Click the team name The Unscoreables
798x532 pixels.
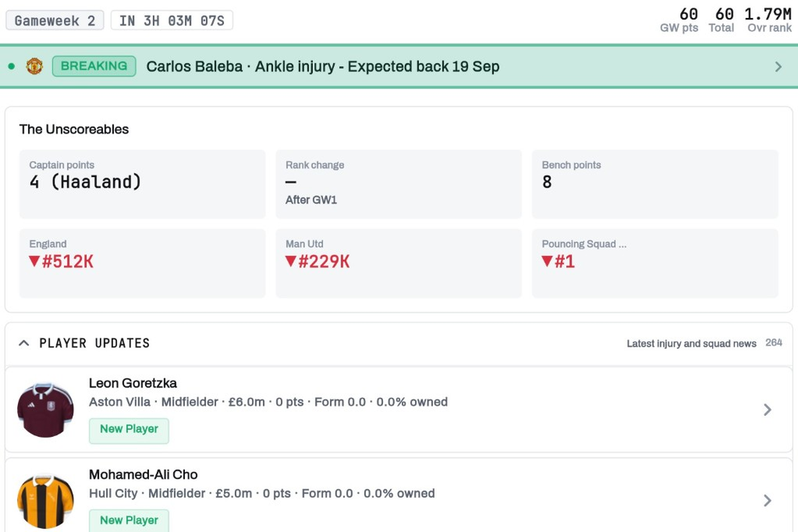pyautogui.click(x=74, y=130)
